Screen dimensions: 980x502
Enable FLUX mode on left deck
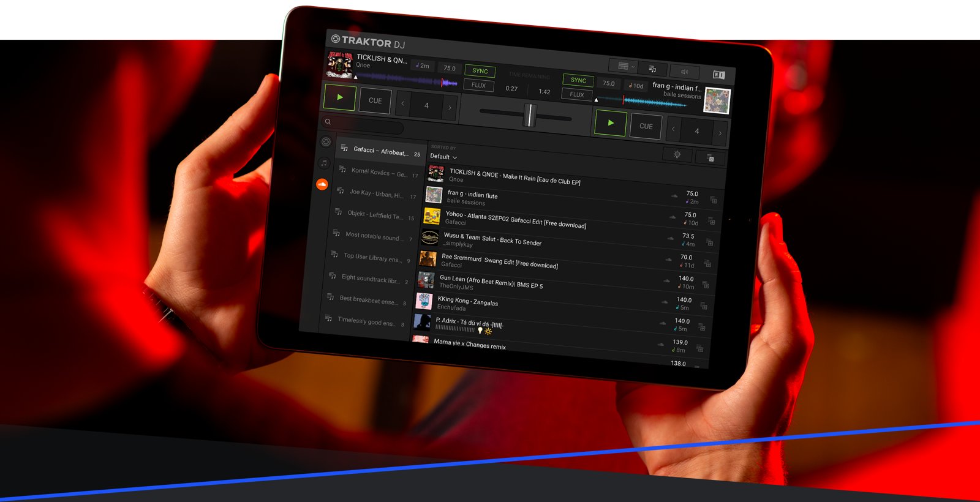click(478, 85)
